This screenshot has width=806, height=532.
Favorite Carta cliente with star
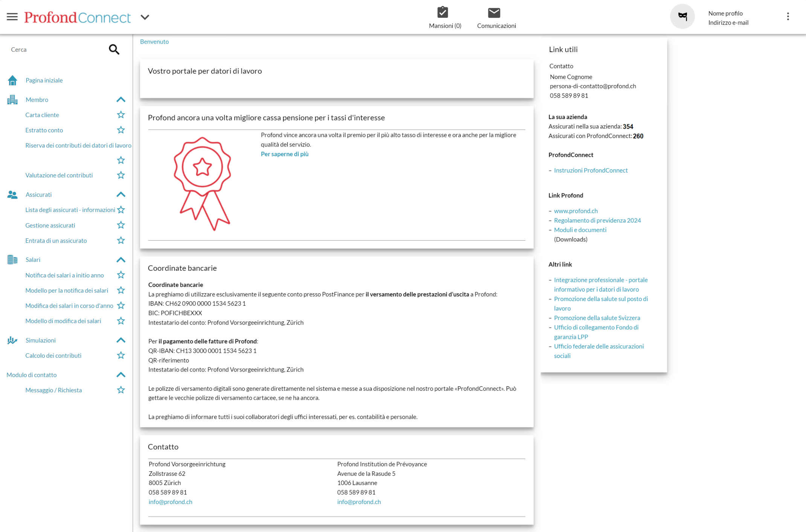[121, 115]
